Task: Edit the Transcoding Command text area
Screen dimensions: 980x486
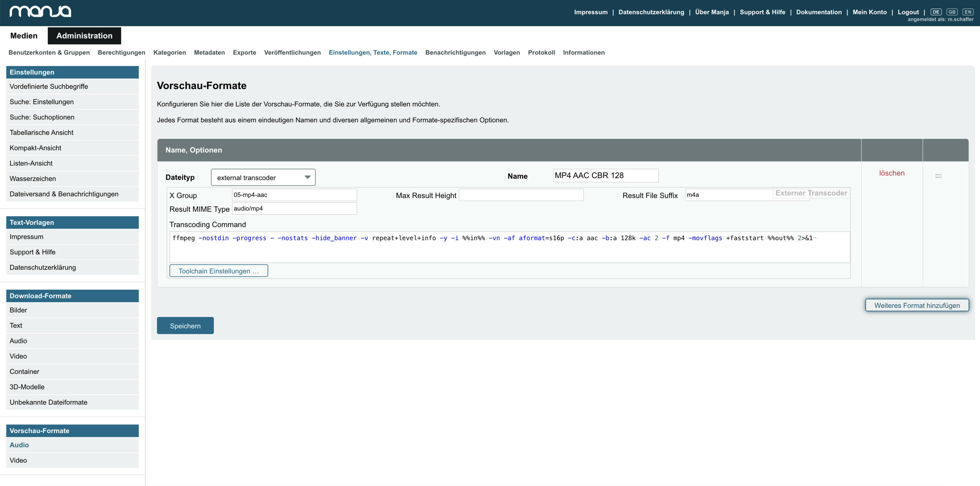Action: point(510,247)
